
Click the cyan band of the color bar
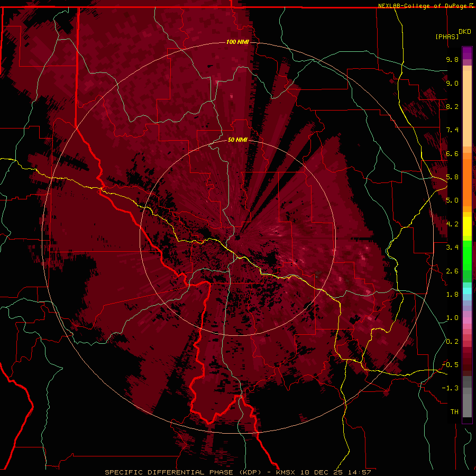(x=467, y=290)
